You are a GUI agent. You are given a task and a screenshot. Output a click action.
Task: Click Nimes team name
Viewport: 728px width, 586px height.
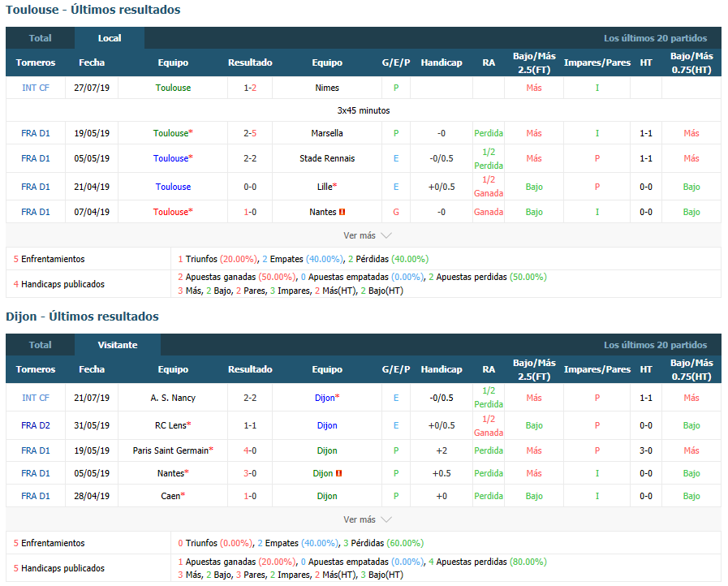tap(327, 88)
